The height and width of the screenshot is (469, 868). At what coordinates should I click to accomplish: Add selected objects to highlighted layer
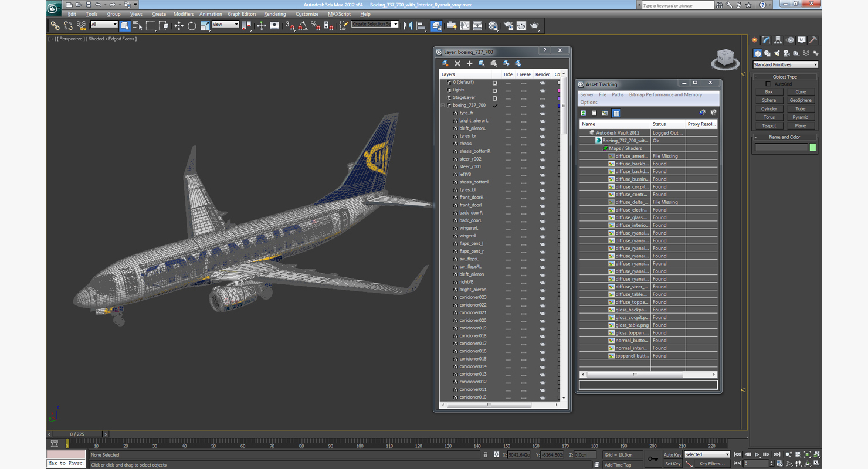pos(469,63)
